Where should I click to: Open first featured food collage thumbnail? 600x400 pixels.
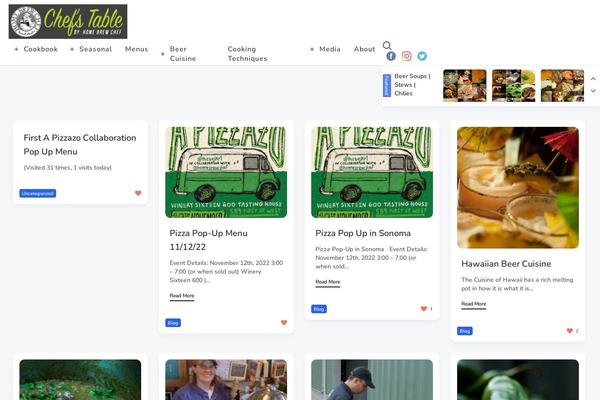(x=465, y=86)
